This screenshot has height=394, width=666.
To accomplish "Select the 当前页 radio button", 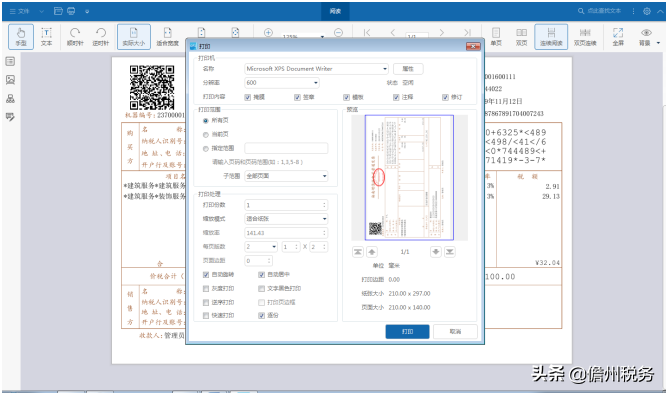I will tap(206, 135).
